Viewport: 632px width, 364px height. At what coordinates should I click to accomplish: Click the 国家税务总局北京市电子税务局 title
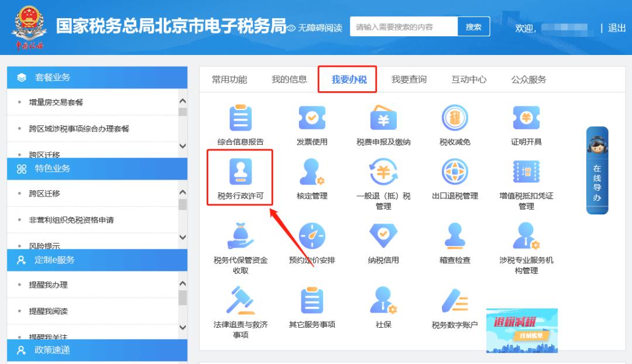pyautogui.click(x=171, y=26)
